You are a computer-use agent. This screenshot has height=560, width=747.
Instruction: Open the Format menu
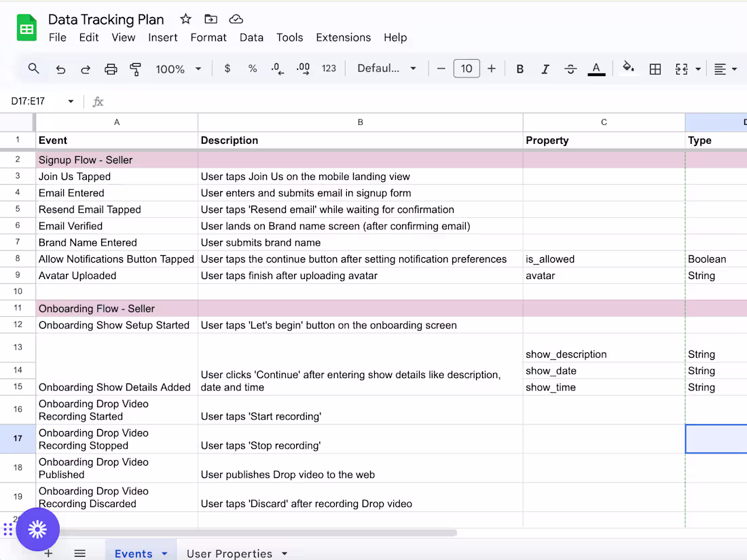click(x=208, y=37)
